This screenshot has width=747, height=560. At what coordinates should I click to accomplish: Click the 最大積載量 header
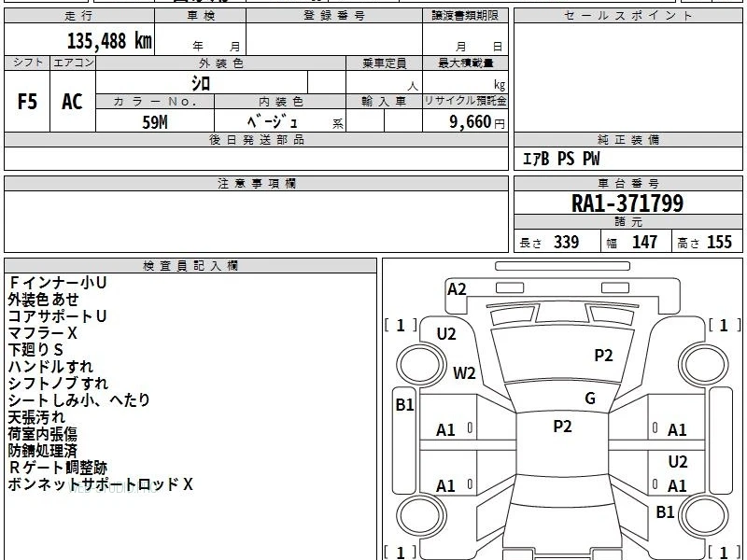465,63
